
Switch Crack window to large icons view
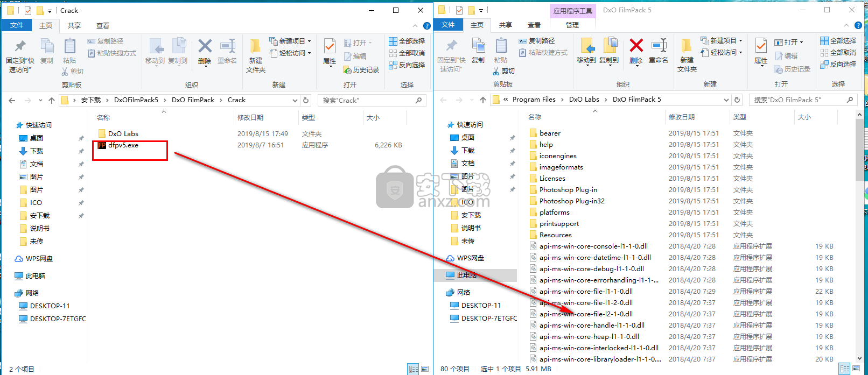[425, 369]
